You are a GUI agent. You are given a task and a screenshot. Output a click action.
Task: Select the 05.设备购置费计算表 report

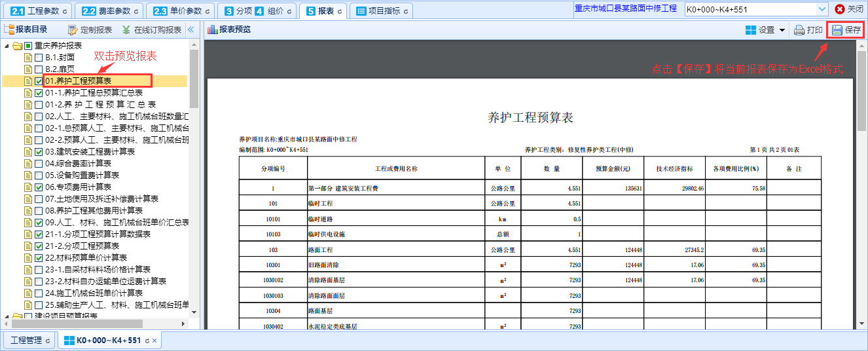[82, 175]
